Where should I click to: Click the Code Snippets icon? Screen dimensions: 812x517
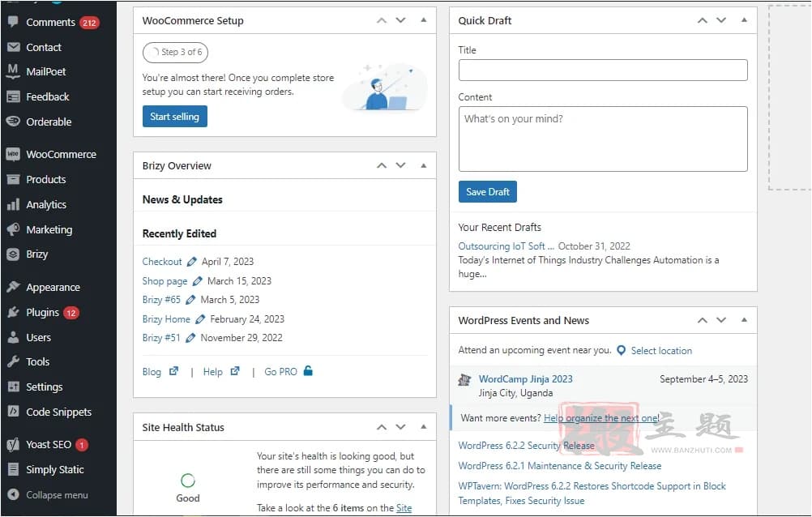pos(13,412)
